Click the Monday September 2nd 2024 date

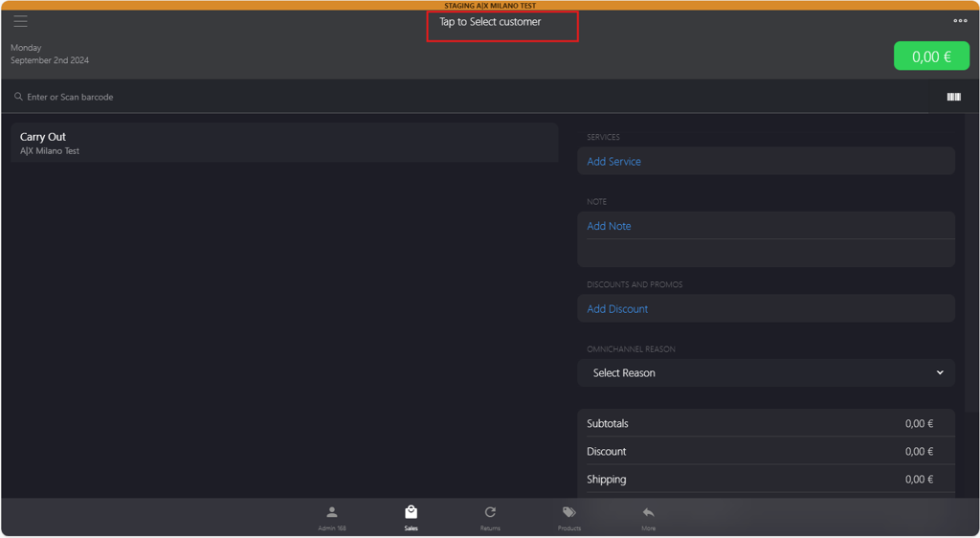[x=50, y=54]
